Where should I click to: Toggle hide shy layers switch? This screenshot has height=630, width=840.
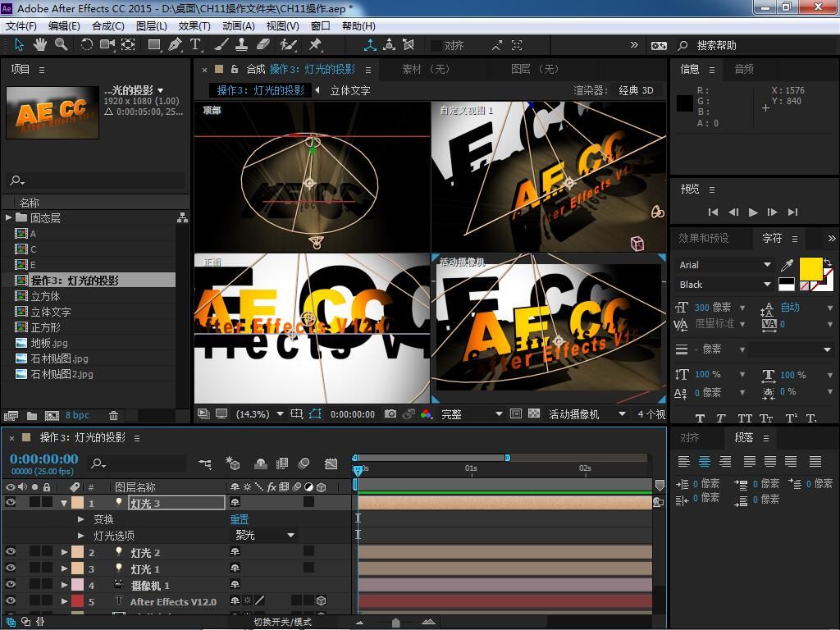pyautogui.click(x=260, y=464)
